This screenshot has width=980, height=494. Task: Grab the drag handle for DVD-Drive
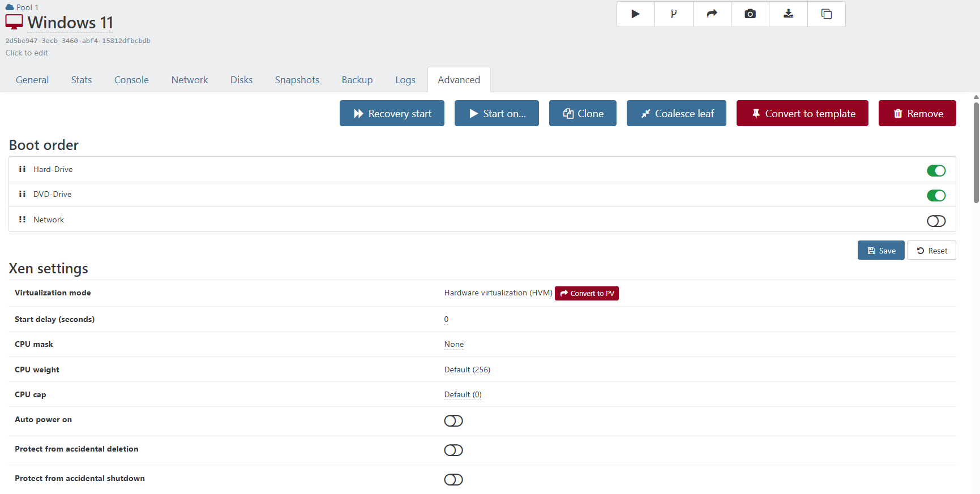pos(22,194)
